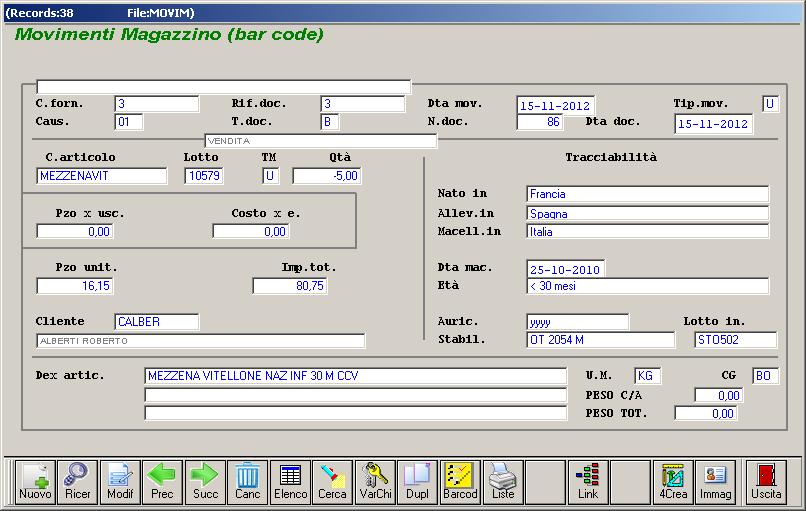
Task: Open the Liste printer icon
Action: coord(503,481)
